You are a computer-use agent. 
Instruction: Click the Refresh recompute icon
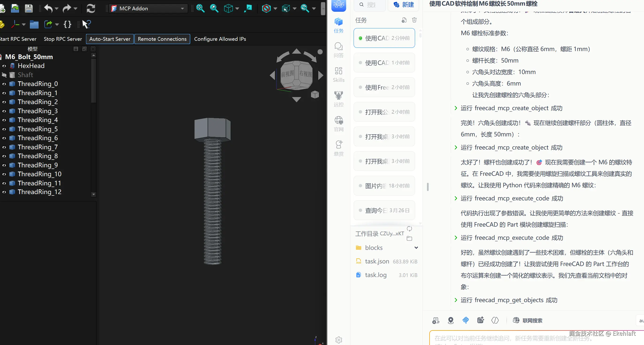tap(91, 8)
